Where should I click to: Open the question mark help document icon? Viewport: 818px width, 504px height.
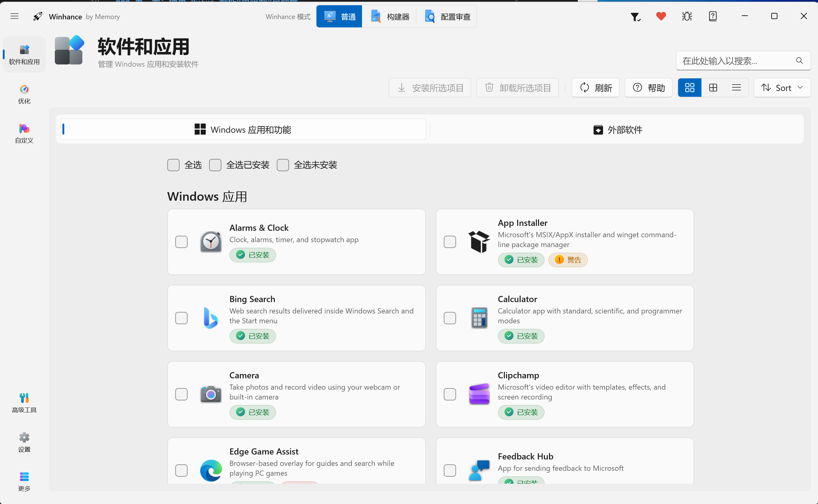coord(713,16)
